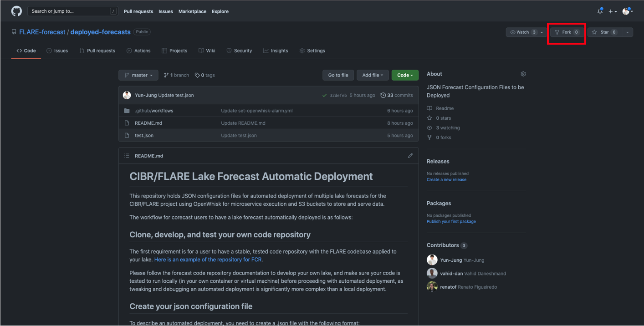
Task: View the 1 branch link
Action: [x=176, y=75]
